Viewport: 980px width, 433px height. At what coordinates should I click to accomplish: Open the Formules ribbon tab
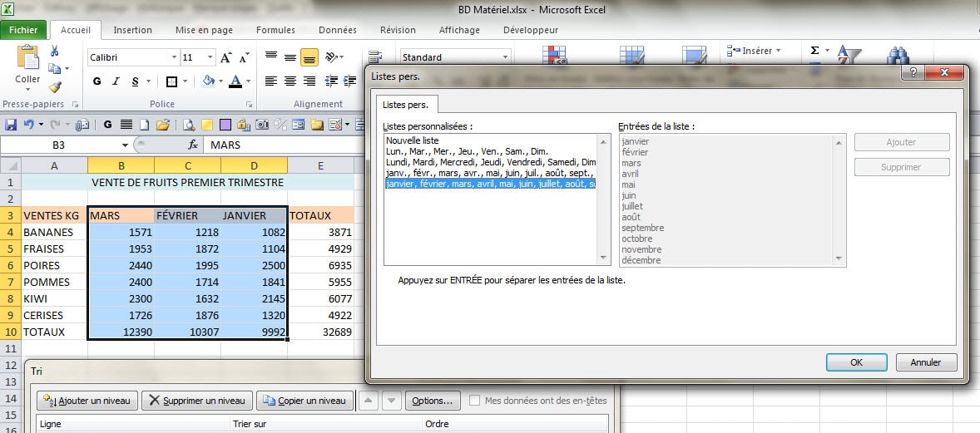(275, 30)
